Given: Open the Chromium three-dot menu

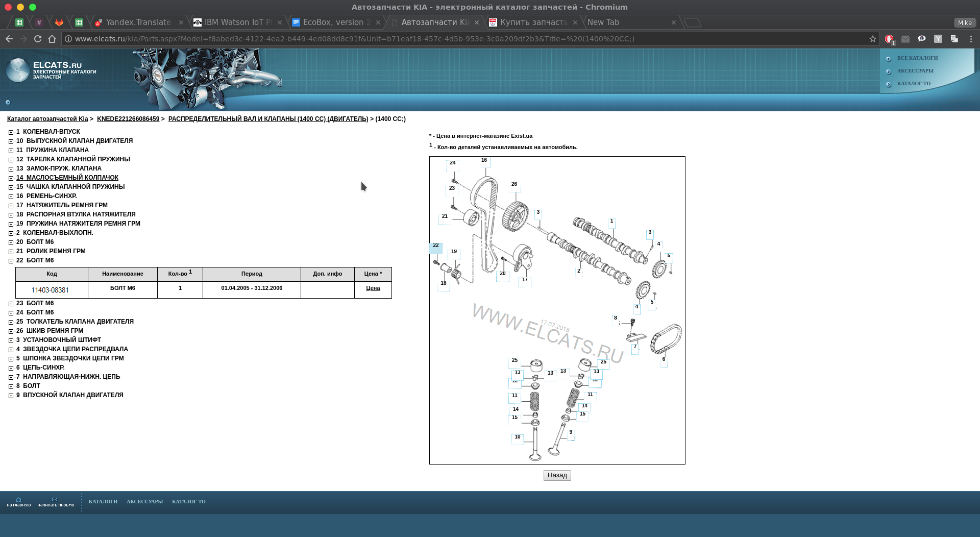Looking at the screenshot, I should point(971,39).
